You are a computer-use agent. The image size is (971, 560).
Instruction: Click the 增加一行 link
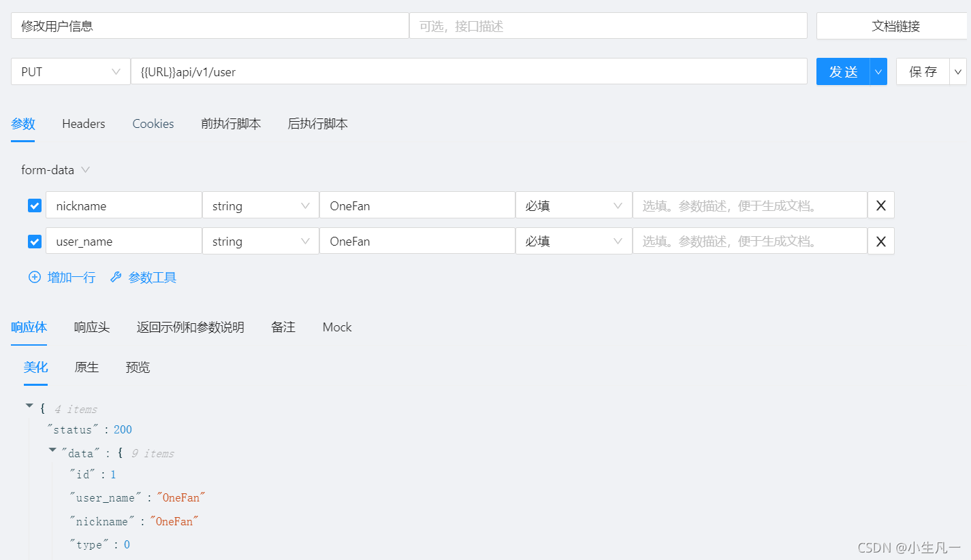point(71,277)
